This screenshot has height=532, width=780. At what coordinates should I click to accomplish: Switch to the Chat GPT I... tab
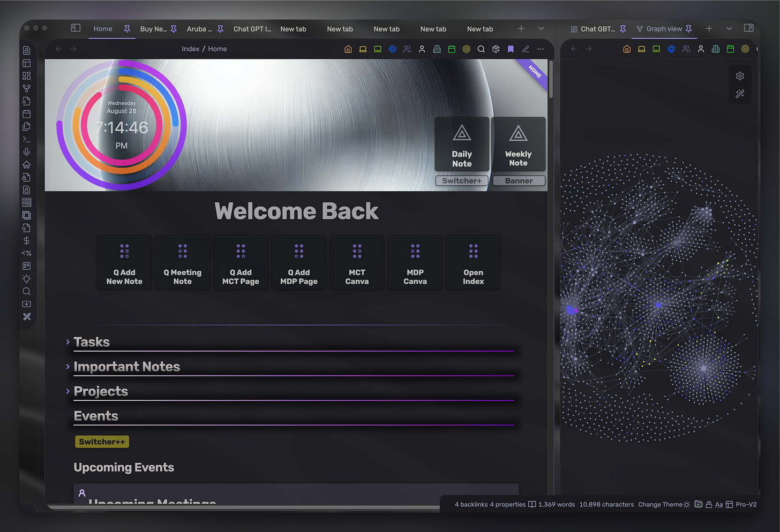pos(252,29)
